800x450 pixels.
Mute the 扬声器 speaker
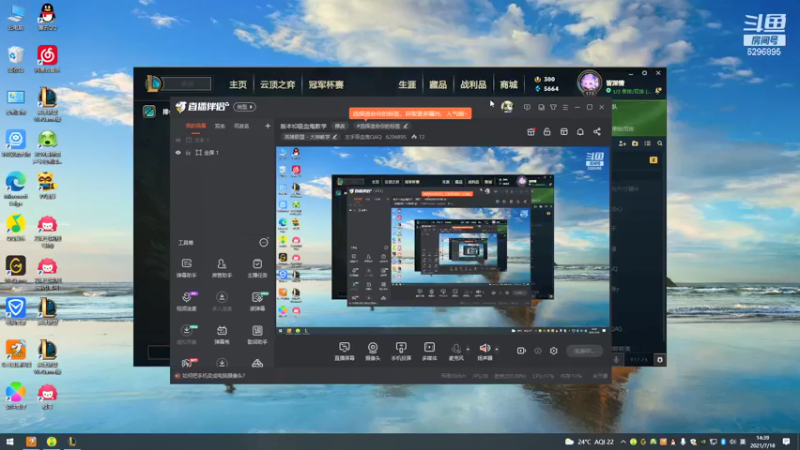click(x=484, y=352)
